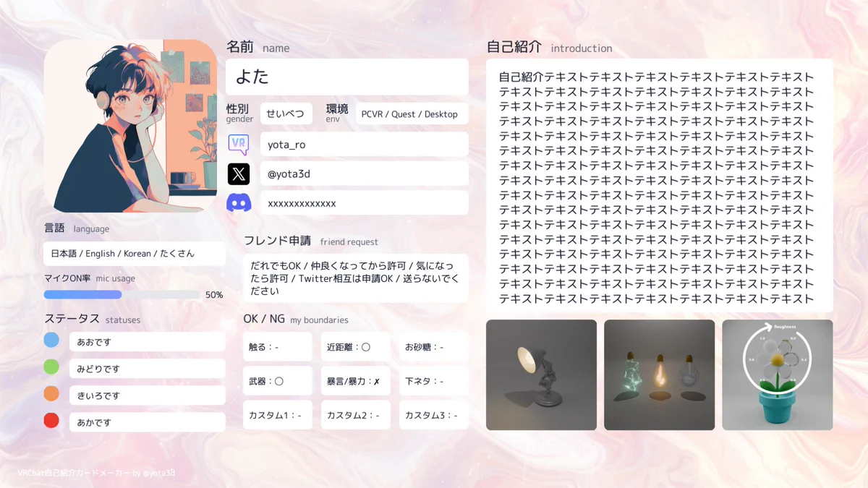
Task: Click the 性別 gender label
Action: click(239, 113)
